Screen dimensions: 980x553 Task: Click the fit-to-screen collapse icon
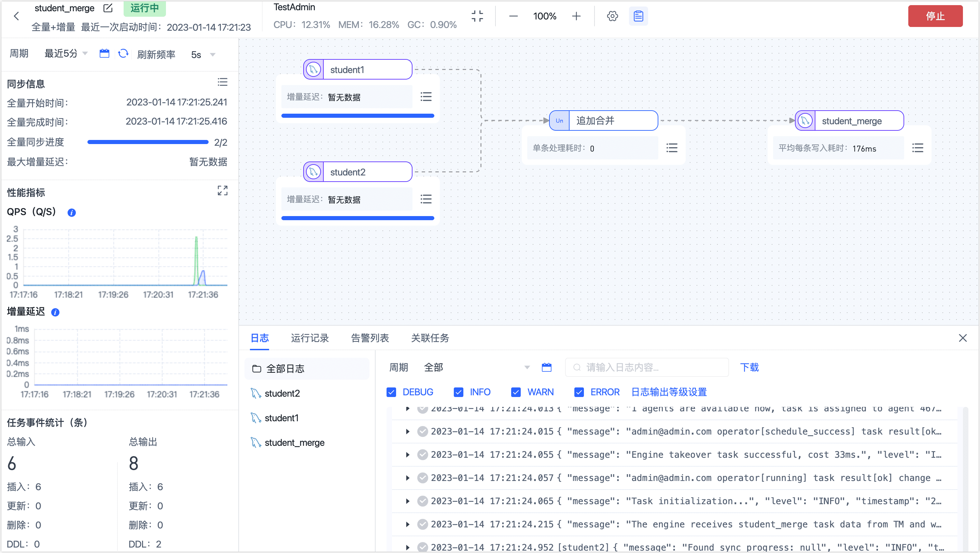coord(477,16)
